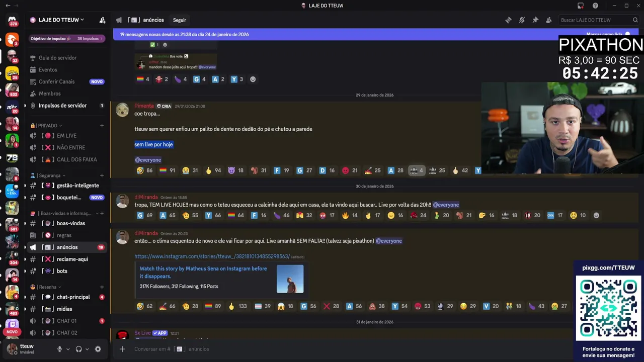Show member list icon in header

549,20
